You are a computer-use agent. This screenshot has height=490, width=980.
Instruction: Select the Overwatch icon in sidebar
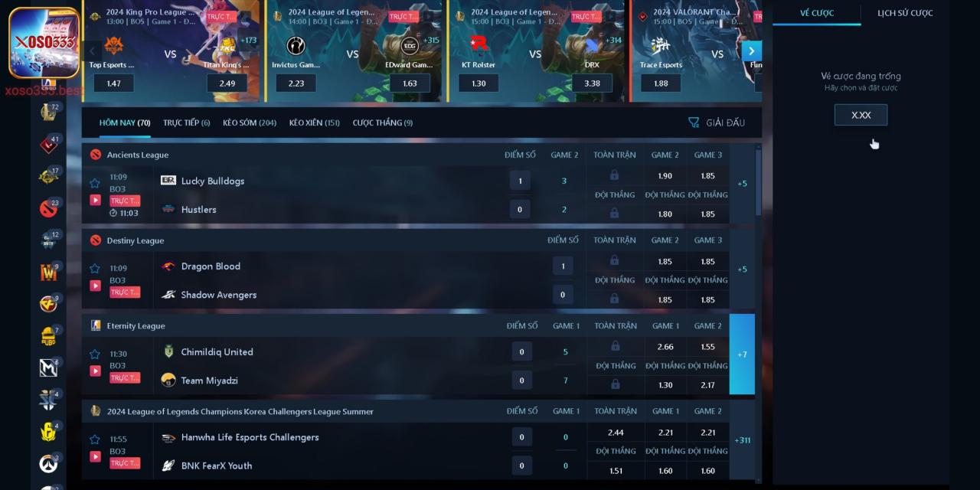click(x=48, y=463)
